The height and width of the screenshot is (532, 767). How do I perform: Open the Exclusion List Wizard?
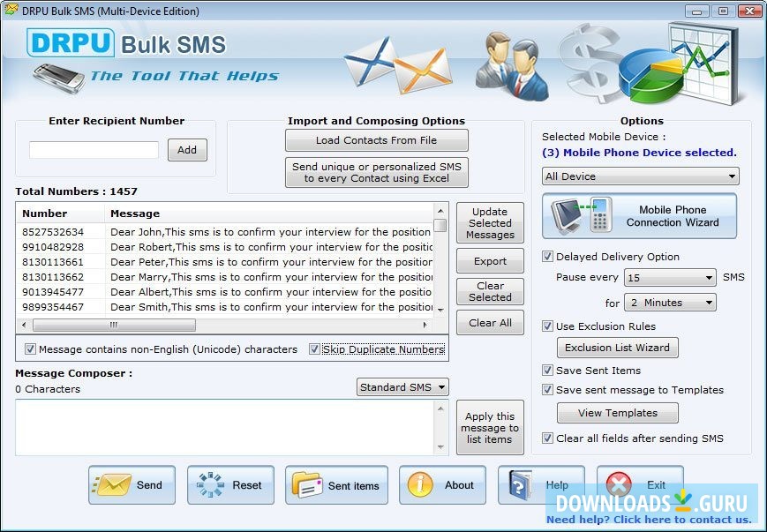coord(617,348)
